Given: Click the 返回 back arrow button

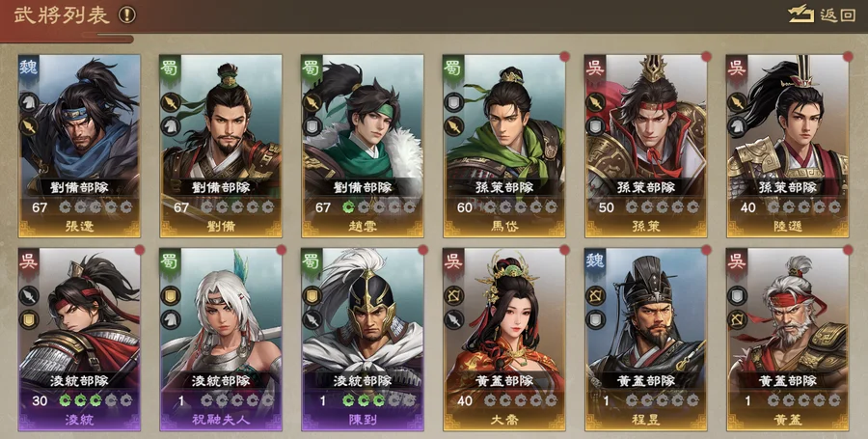Looking at the screenshot, I should [x=822, y=14].
